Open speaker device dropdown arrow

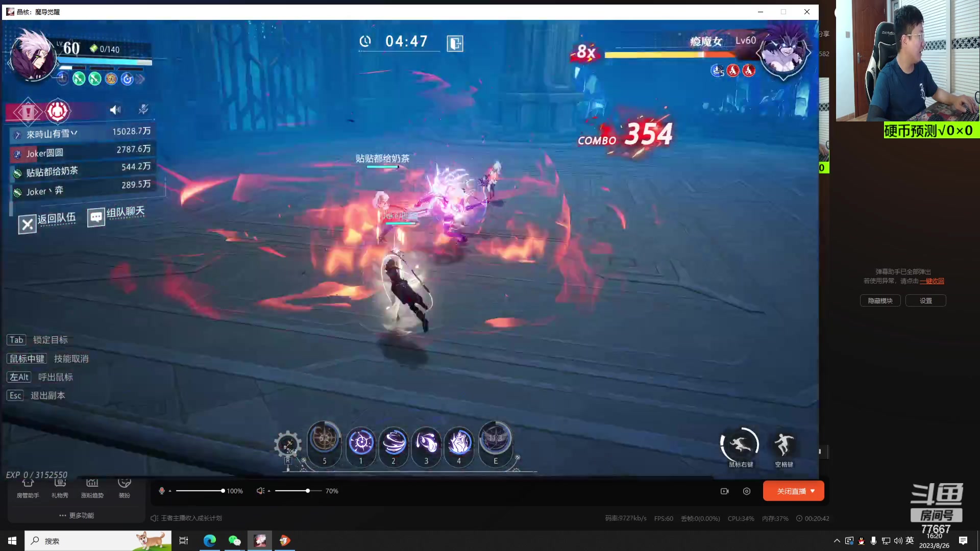pos(268,491)
